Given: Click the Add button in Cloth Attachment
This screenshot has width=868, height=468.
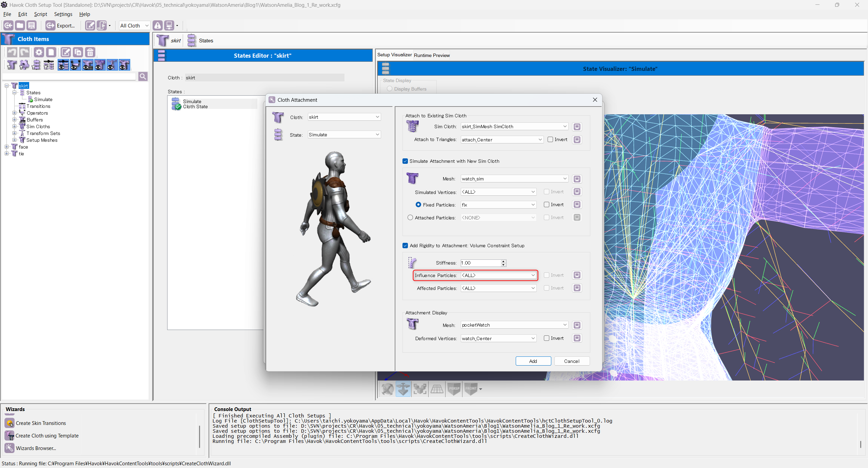Looking at the screenshot, I should pyautogui.click(x=533, y=361).
